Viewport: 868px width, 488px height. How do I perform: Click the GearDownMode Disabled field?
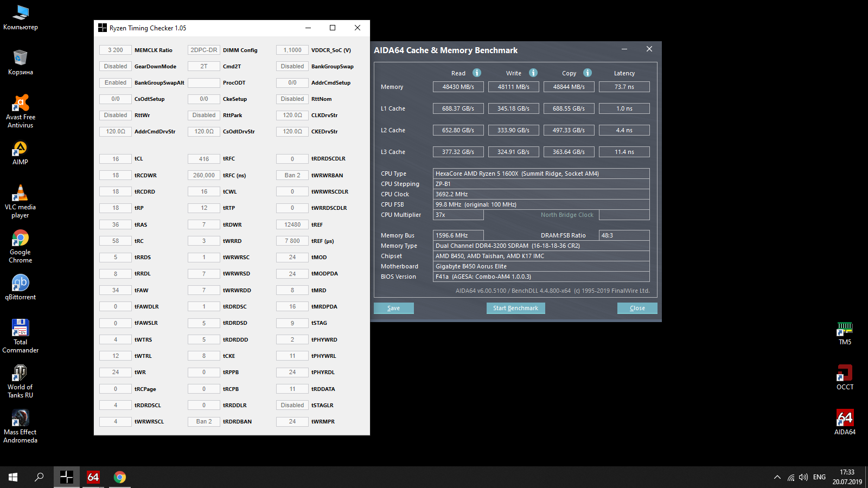pos(116,66)
